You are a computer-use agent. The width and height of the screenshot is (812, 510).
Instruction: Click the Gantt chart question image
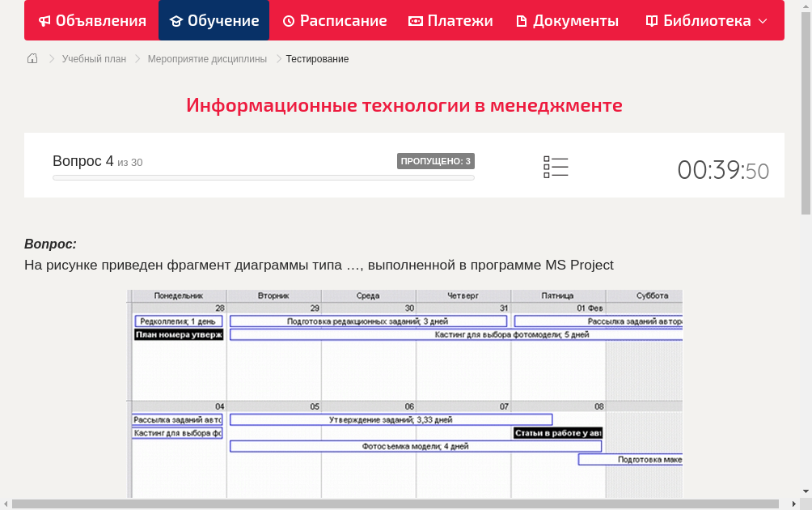pos(404,393)
